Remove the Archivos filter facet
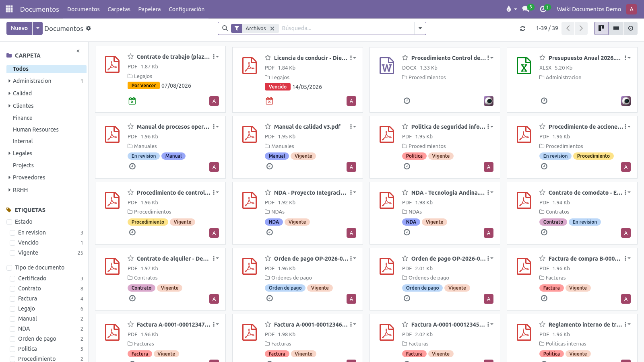 coord(272,29)
